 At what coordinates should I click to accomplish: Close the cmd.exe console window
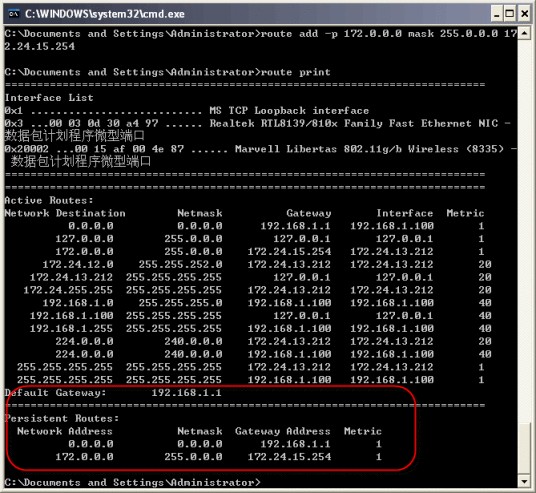pos(524,14)
